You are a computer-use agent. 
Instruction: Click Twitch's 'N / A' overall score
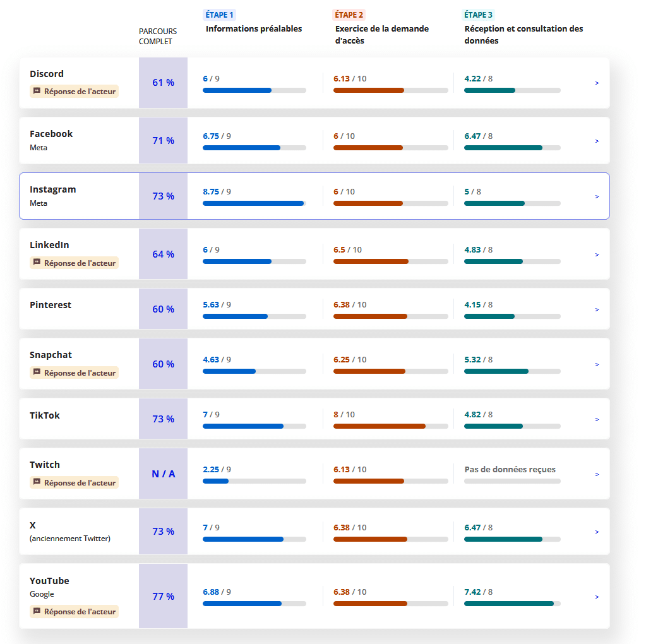163,474
